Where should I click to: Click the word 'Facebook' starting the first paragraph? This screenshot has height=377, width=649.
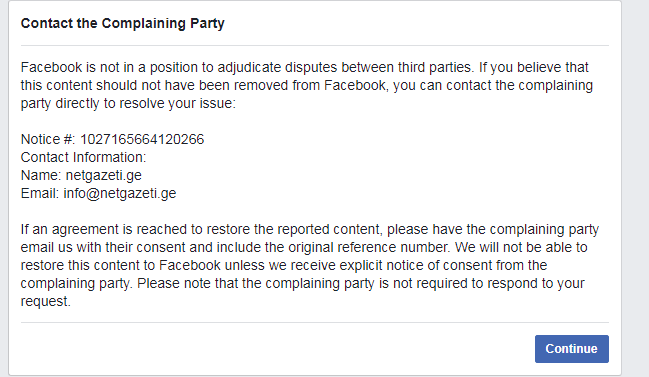(51, 67)
